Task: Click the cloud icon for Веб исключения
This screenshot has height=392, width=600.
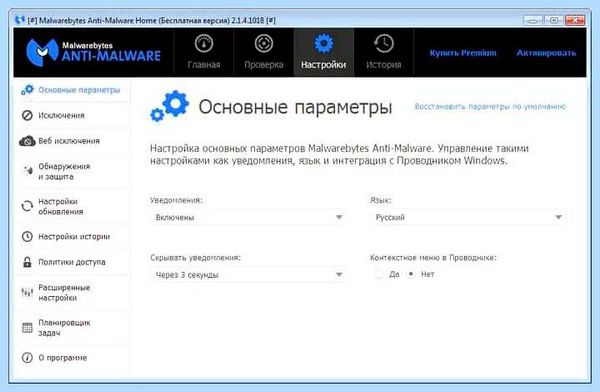Action: click(x=27, y=141)
